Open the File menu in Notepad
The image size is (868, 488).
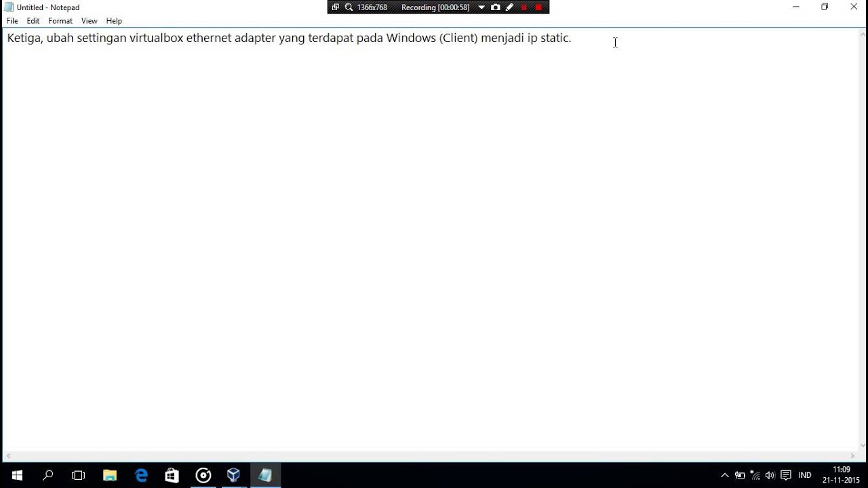click(12, 21)
